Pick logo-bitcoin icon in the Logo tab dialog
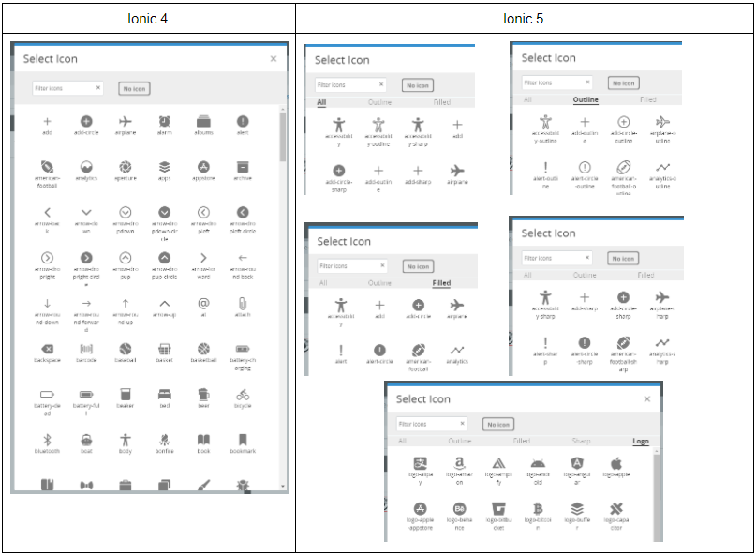This screenshot has height=555, width=756. pos(538,509)
